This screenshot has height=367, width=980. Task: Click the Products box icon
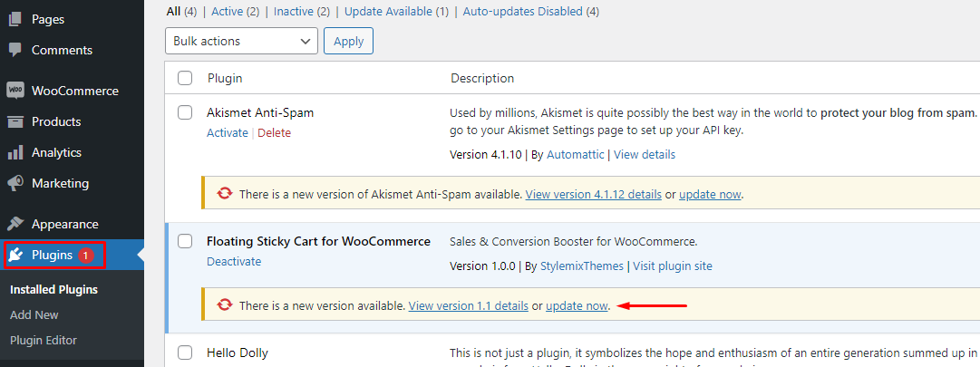[x=15, y=121]
